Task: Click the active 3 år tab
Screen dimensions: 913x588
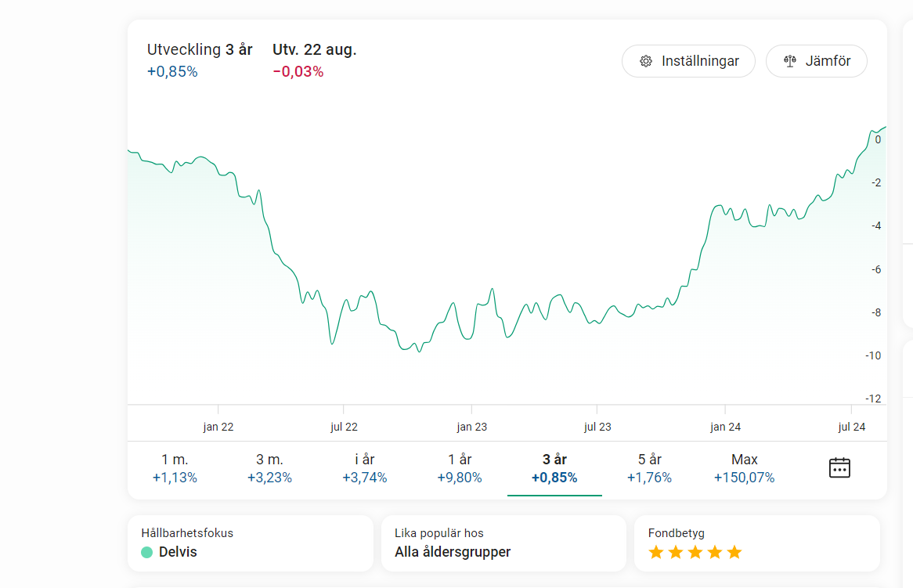Action: click(554, 468)
